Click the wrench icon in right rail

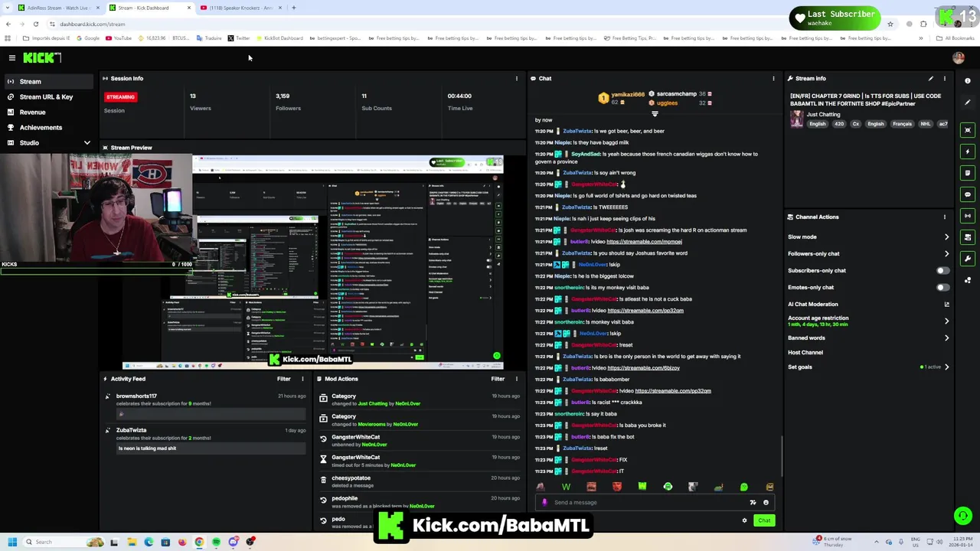pyautogui.click(x=968, y=259)
